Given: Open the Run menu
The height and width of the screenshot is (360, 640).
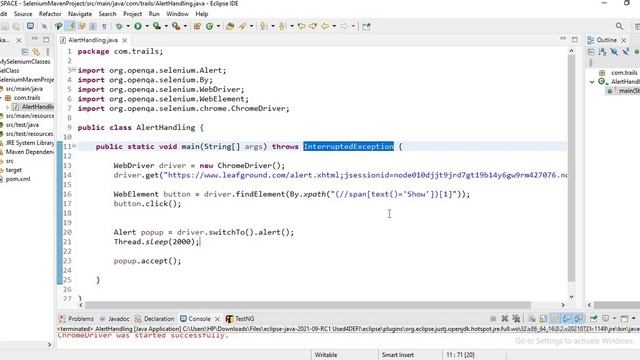Looking at the screenshot, I should tap(154, 14).
